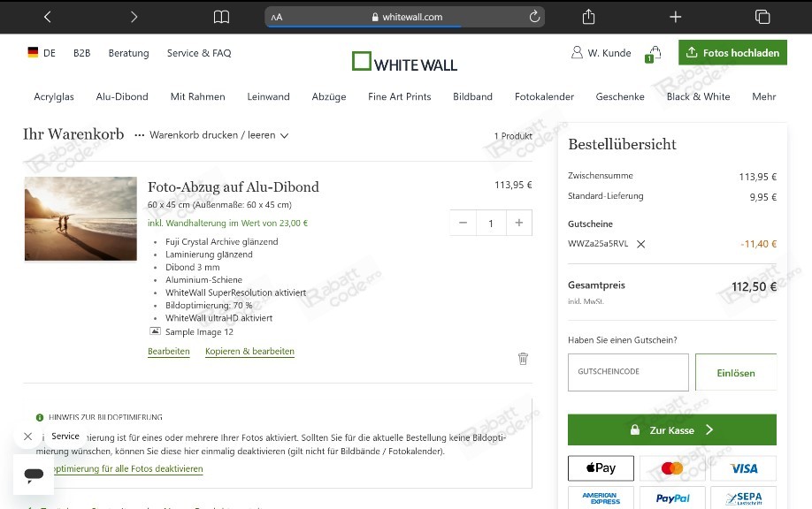
Task: Show all open tabs icon
Action: pos(762,17)
